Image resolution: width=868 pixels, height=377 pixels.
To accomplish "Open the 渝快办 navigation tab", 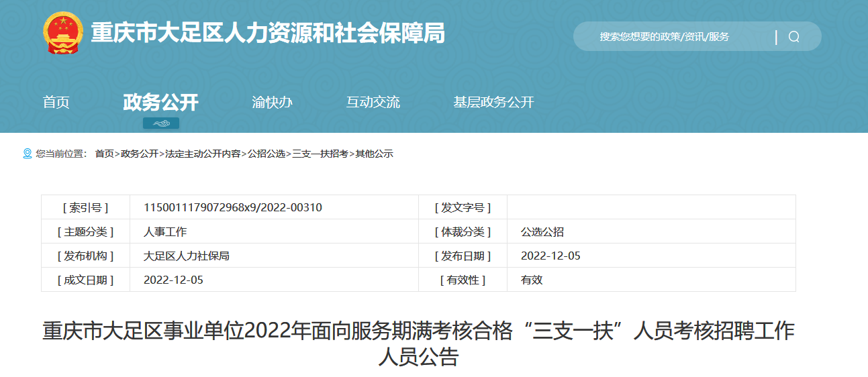I will coord(273,102).
